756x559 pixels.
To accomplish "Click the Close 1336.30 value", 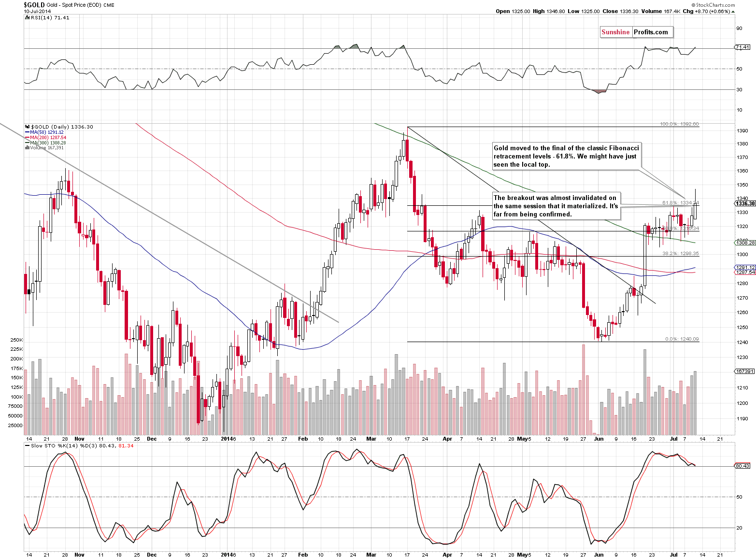I will (621, 11).
